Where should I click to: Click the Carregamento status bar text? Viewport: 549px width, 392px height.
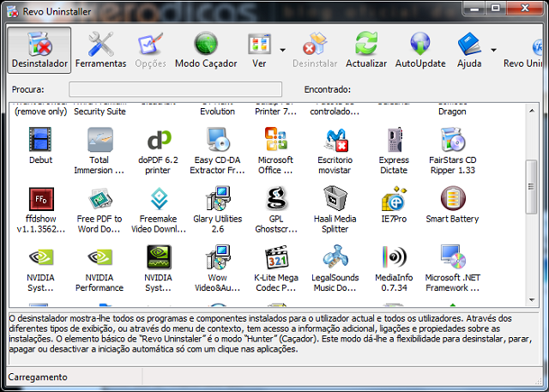(38, 377)
